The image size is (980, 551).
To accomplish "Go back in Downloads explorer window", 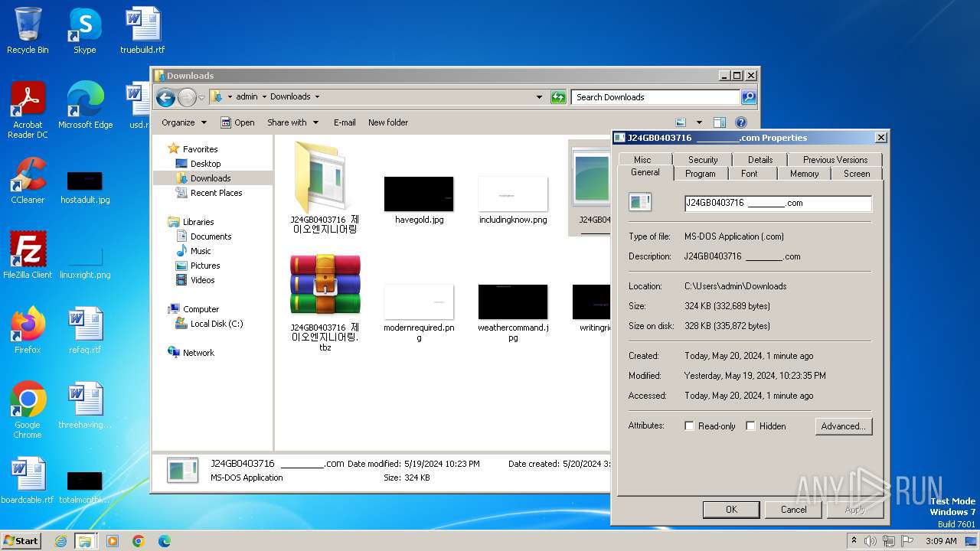I will point(165,97).
